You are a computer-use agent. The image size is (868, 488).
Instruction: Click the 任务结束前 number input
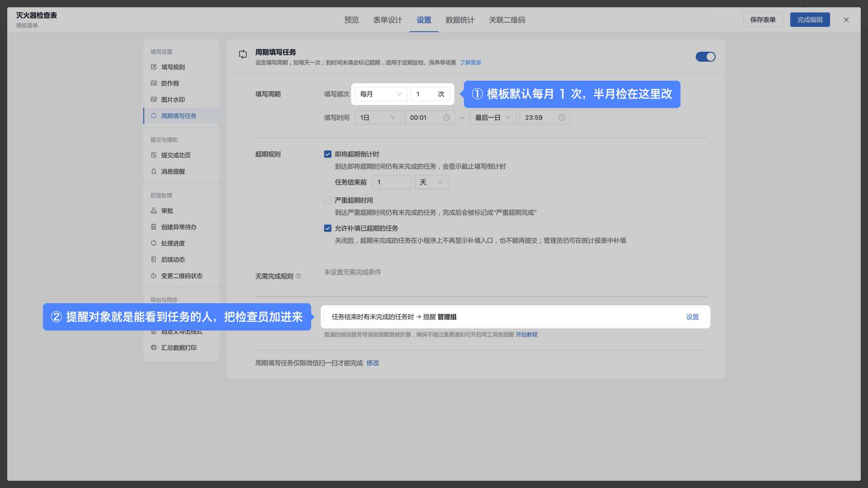391,182
